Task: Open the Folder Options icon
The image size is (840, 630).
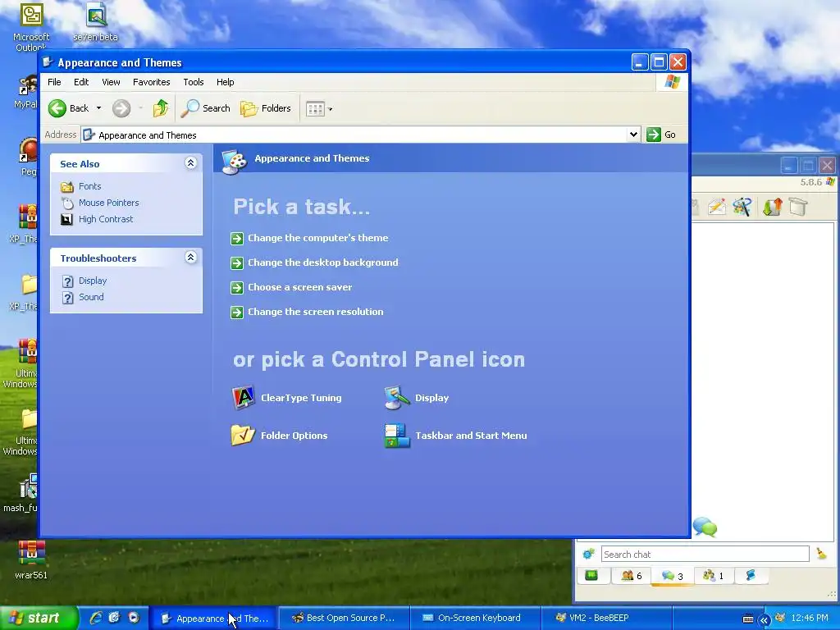Action: point(280,436)
